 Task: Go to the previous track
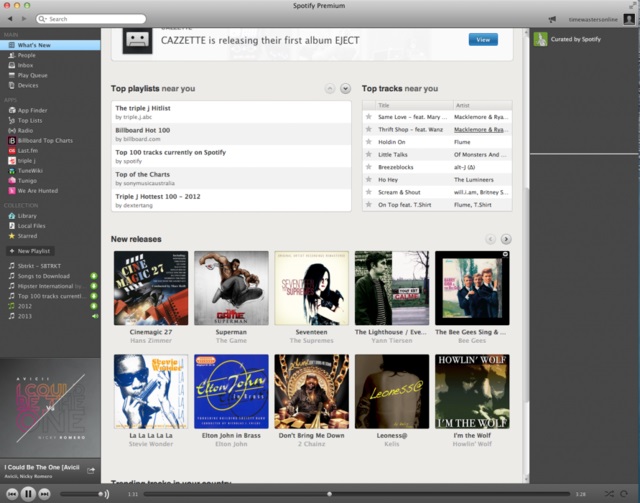coord(11,493)
